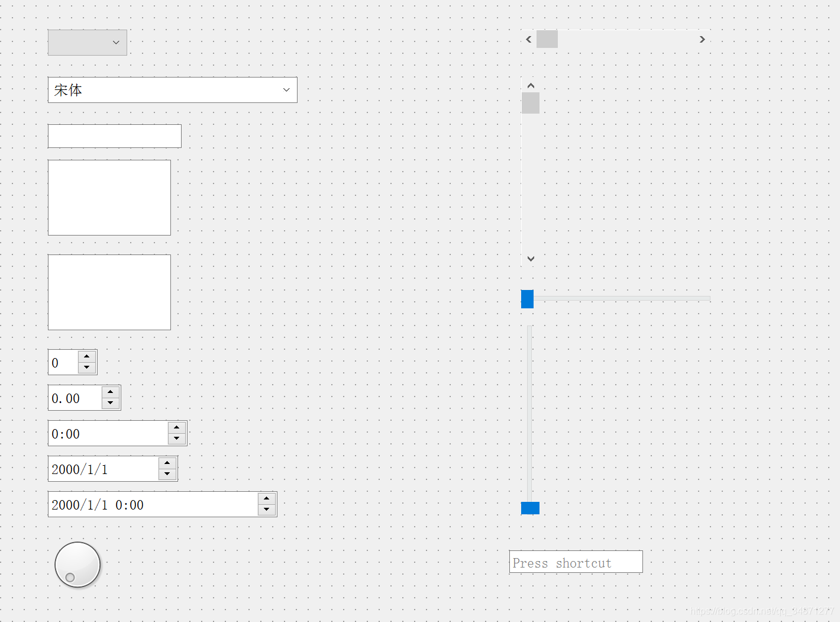Click the integer spin box value 0

[x=55, y=363]
